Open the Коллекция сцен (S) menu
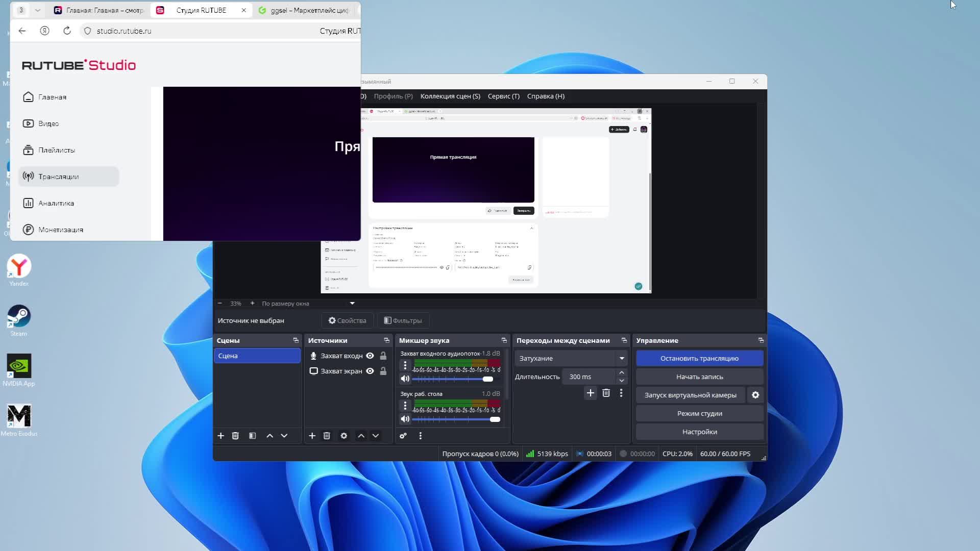This screenshot has height=551, width=980. (x=450, y=96)
